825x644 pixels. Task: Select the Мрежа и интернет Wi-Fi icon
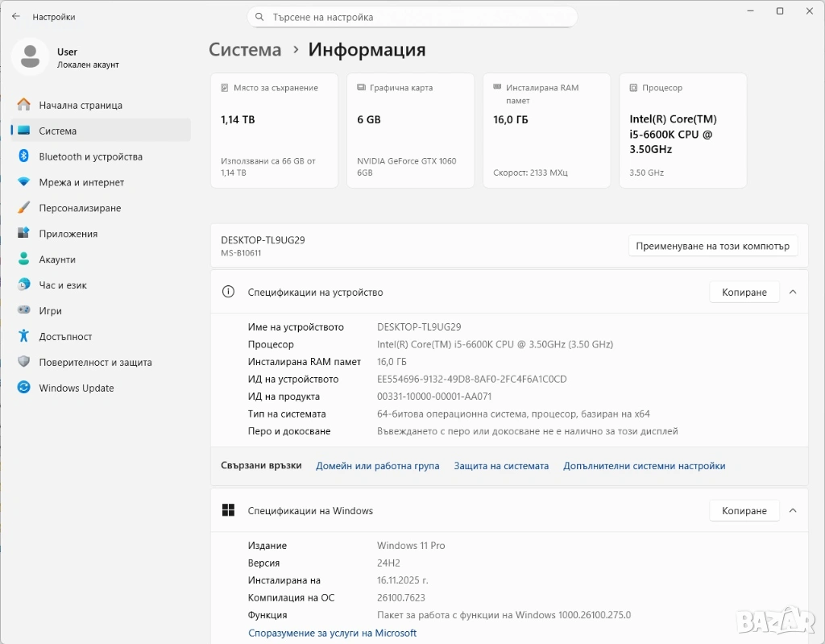tap(23, 182)
